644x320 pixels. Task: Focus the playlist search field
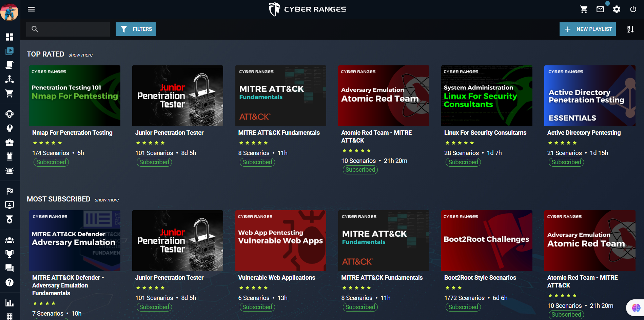click(x=68, y=29)
